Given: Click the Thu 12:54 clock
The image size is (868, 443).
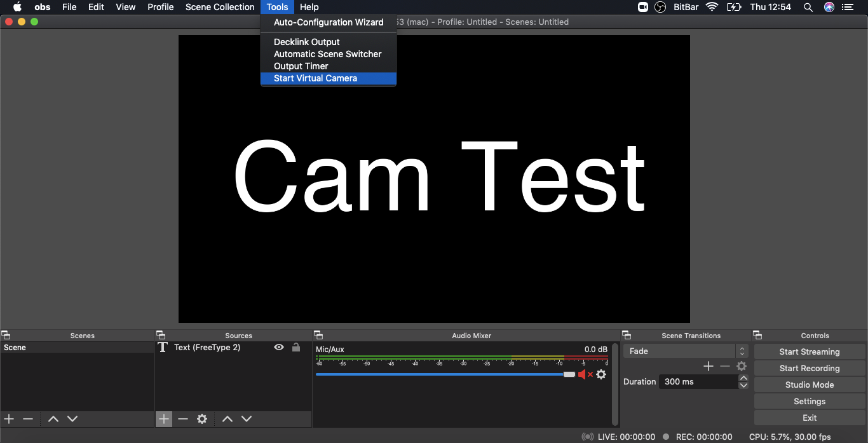Looking at the screenshot, I should click(x=770, y=7).
